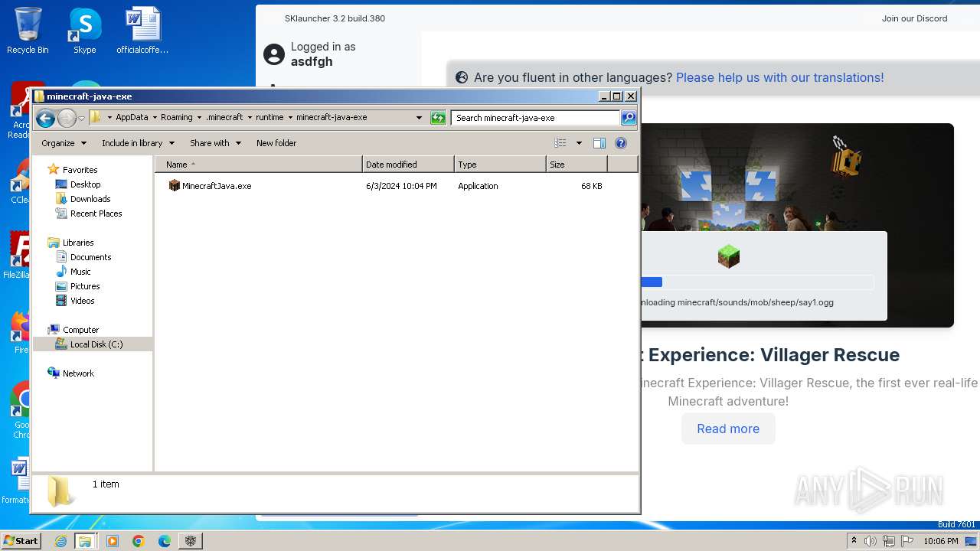
Task: Sort by the Size column header
Action: [x=577, y=165]
